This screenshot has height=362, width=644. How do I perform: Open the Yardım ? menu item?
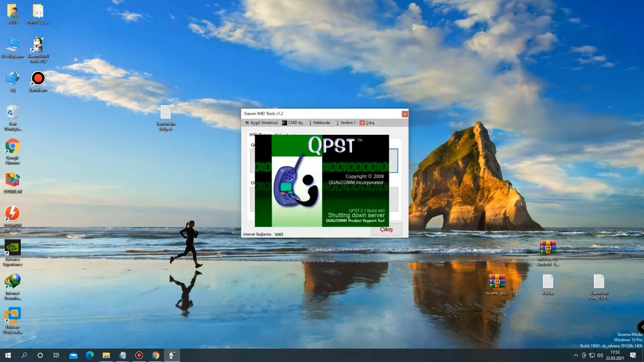pos(345,123)
